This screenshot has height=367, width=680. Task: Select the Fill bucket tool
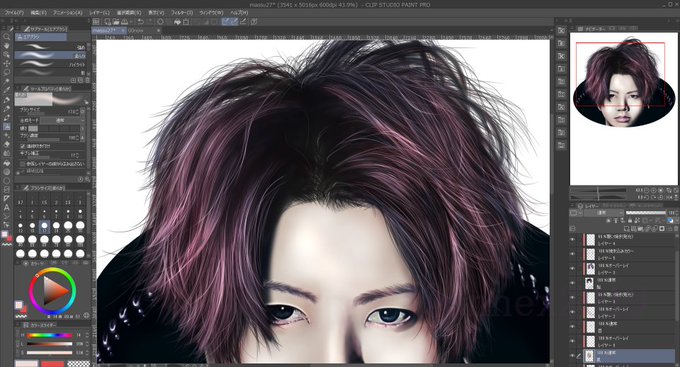[6, 163]
